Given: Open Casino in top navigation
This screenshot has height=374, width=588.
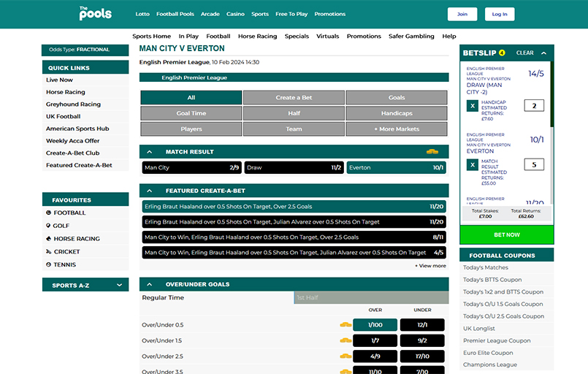Looking at the screenshot, I should (x=235, y=14).
